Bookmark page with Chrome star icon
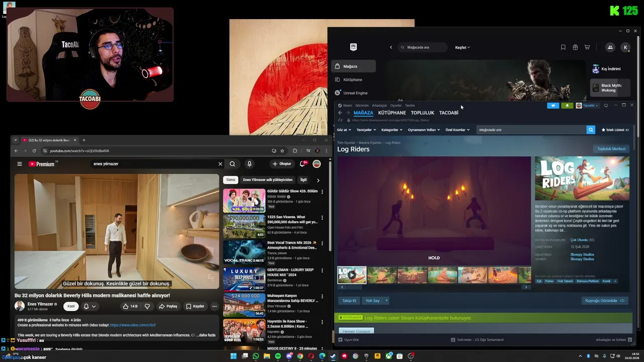 click(x=282, y=151)
